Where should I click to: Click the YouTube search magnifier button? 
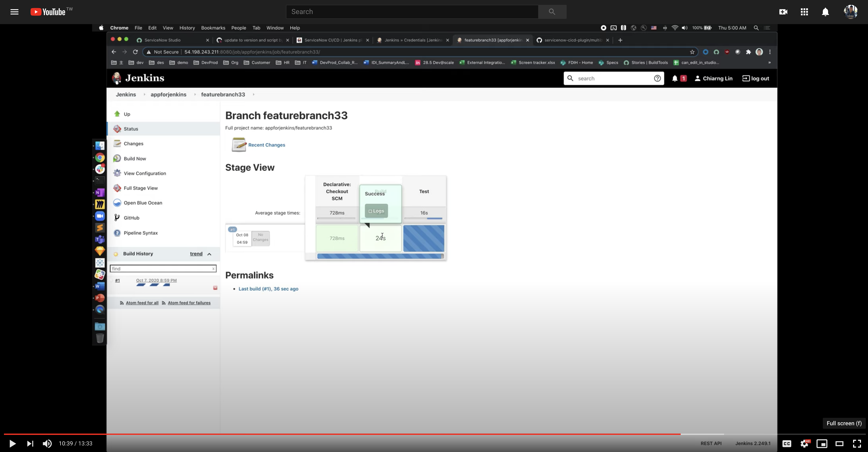[552, 12]
